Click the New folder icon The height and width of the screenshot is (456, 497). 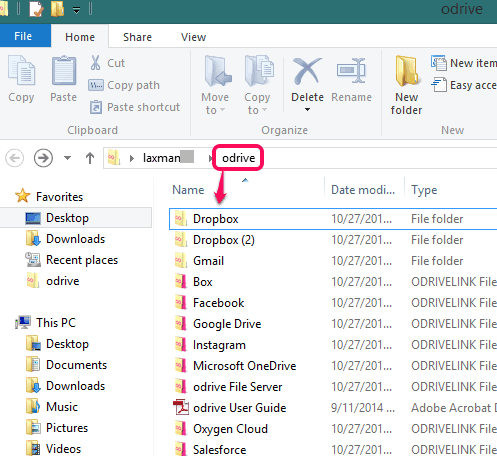pos(407,71)
